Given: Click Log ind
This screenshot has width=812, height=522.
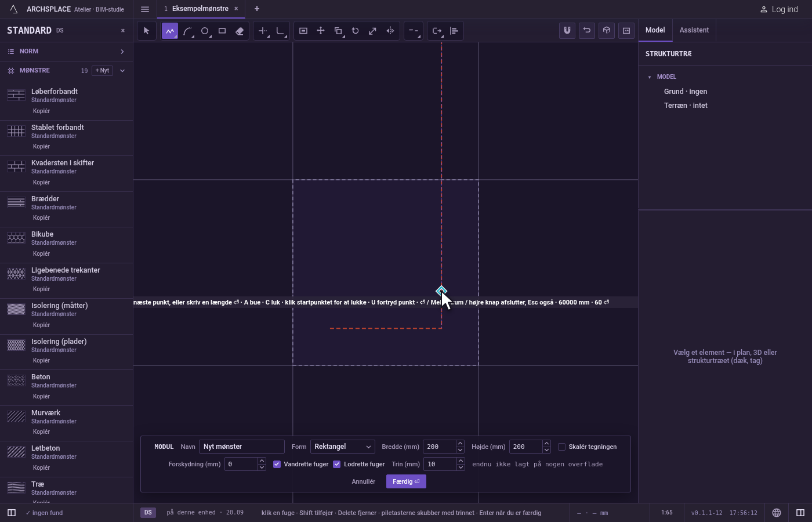Looking at the screenshot, I should coord(779,9).
